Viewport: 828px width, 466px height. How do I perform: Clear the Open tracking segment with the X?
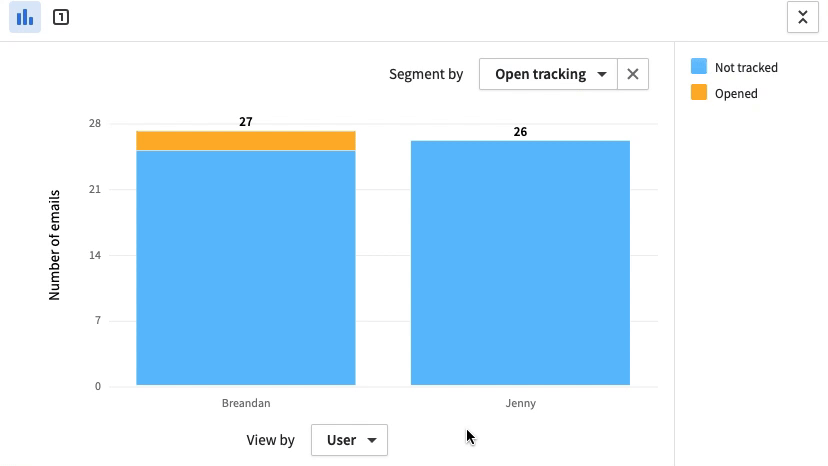coord(633,74)
